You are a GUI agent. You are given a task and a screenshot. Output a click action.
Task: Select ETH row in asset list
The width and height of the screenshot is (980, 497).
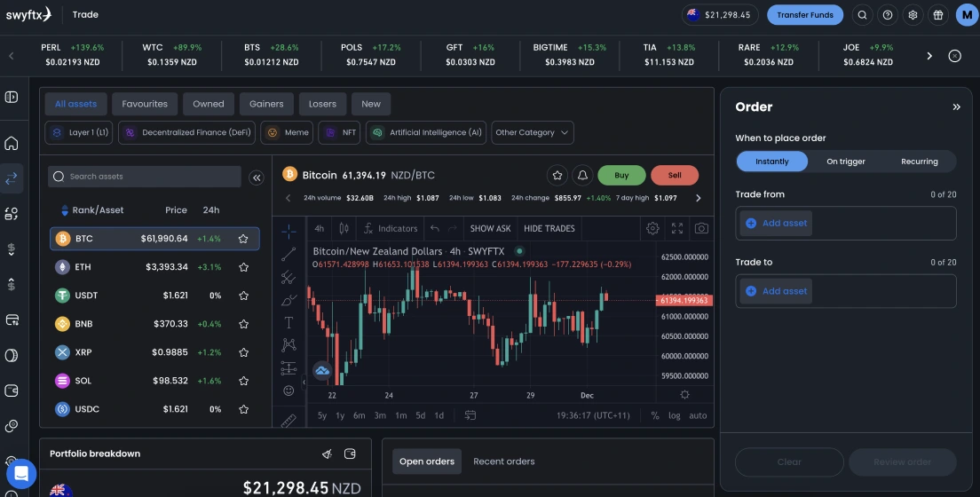154,267
